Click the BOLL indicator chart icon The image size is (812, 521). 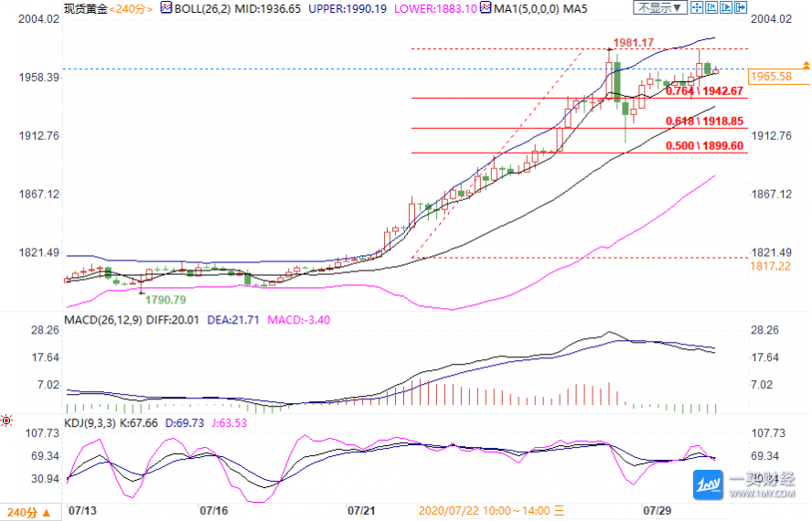tap(166, 7)
